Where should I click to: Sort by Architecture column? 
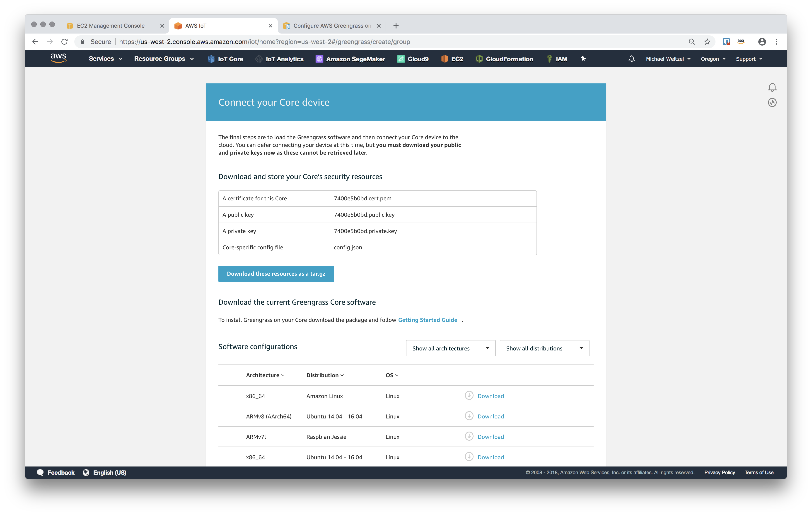265,375
